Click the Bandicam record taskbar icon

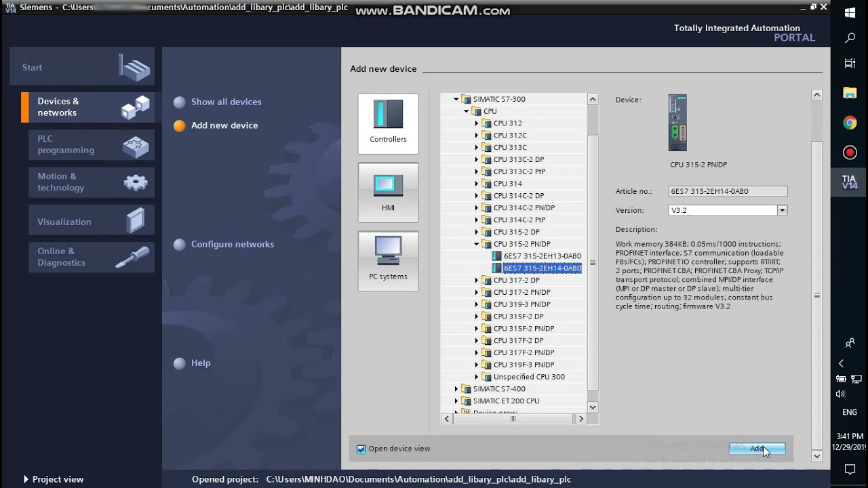(x=850, y=152)
